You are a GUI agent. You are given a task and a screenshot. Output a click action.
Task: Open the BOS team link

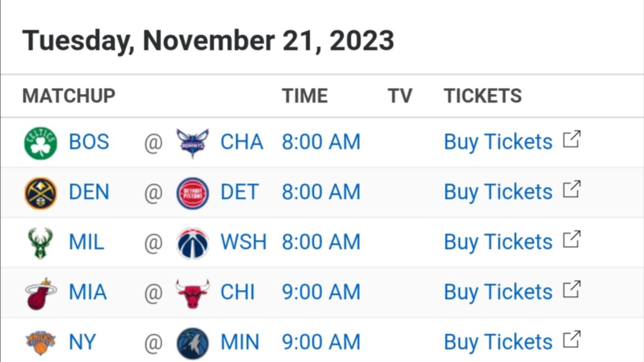tap(89, 142)
